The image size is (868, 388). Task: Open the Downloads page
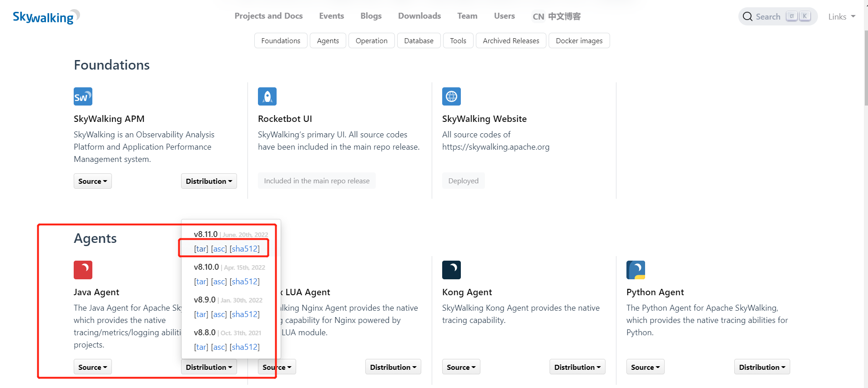click(x=419, y=16)
